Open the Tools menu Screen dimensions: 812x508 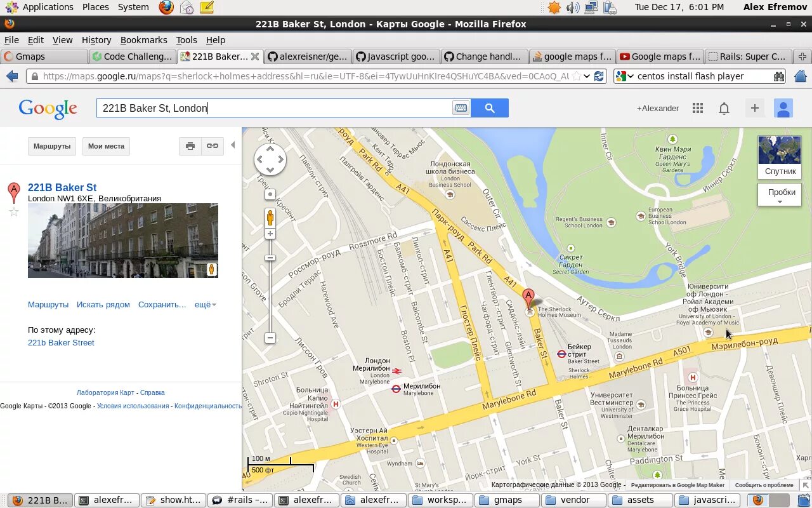pyautogui.click(x=187, y=39)
